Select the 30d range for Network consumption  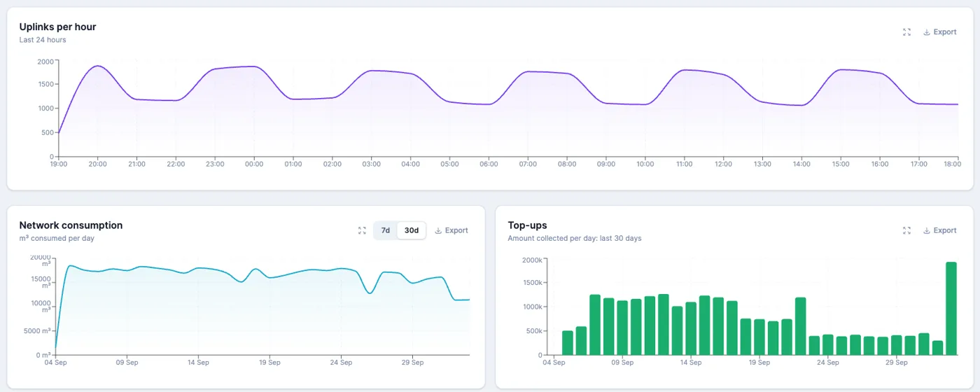click(x=411, y=230)
